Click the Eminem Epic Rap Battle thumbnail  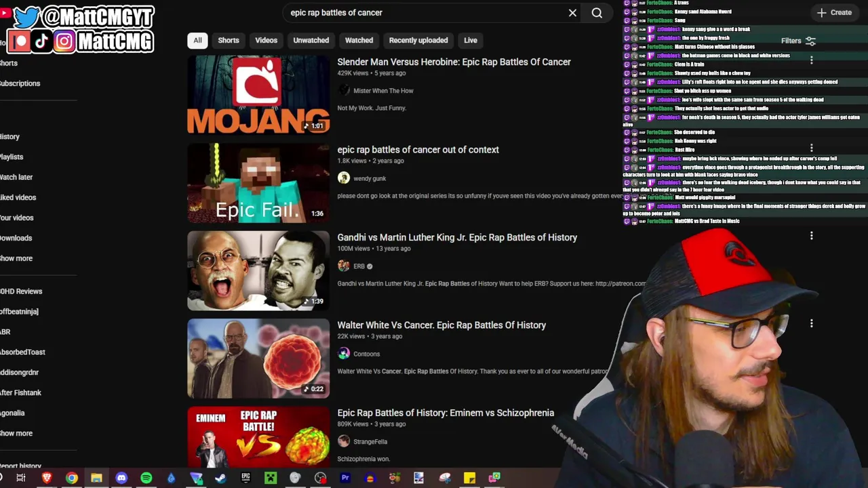(258, 436)
